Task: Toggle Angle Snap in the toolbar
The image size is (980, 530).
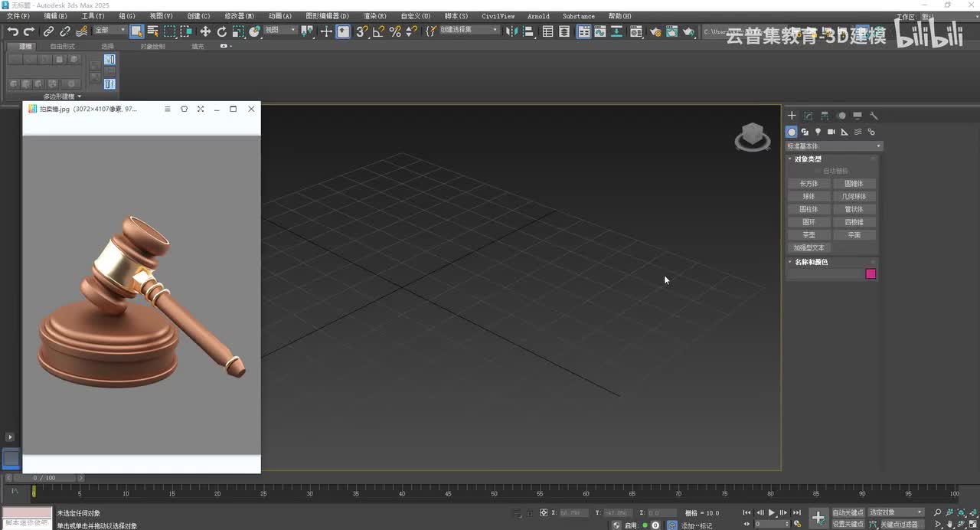Action: (378, 31)
